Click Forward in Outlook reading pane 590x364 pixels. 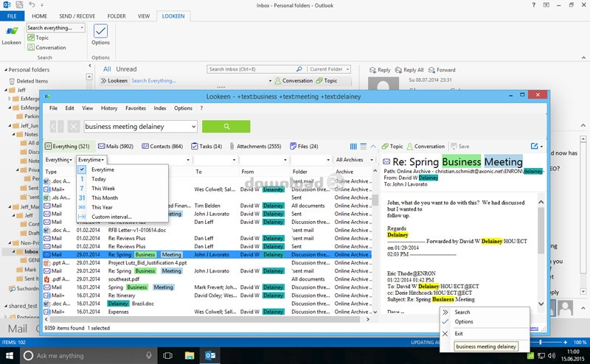442,70
